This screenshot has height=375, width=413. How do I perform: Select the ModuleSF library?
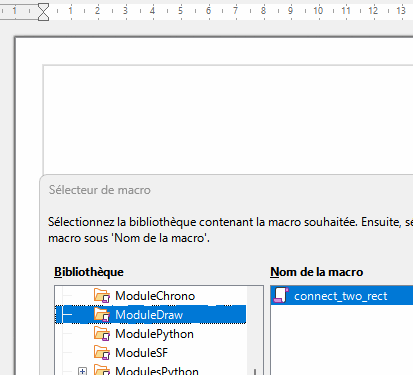[141, 353]
